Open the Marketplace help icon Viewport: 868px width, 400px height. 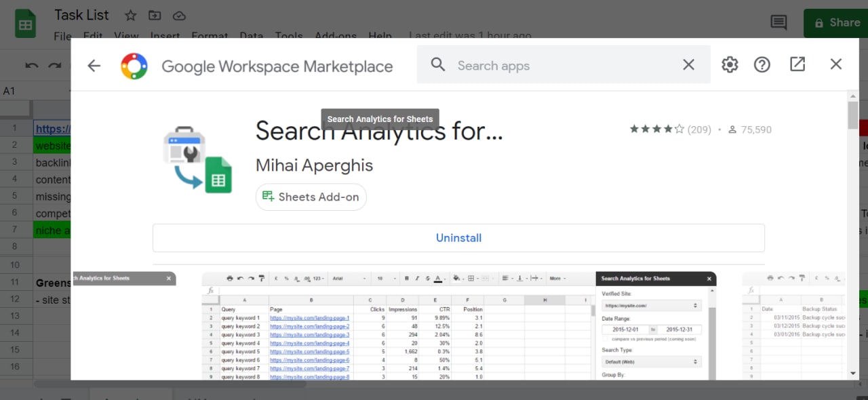[x=762, y=64]
